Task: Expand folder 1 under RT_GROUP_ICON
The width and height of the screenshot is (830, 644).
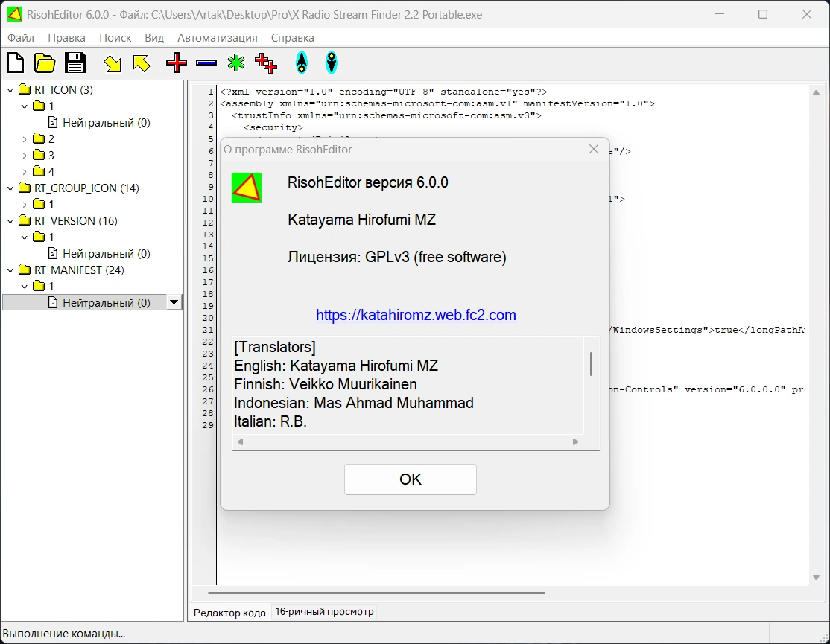Action: tap(25, 205)
